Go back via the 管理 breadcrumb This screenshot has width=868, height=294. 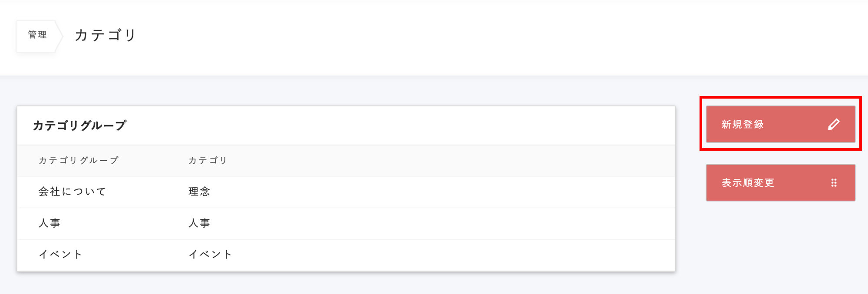37,35
